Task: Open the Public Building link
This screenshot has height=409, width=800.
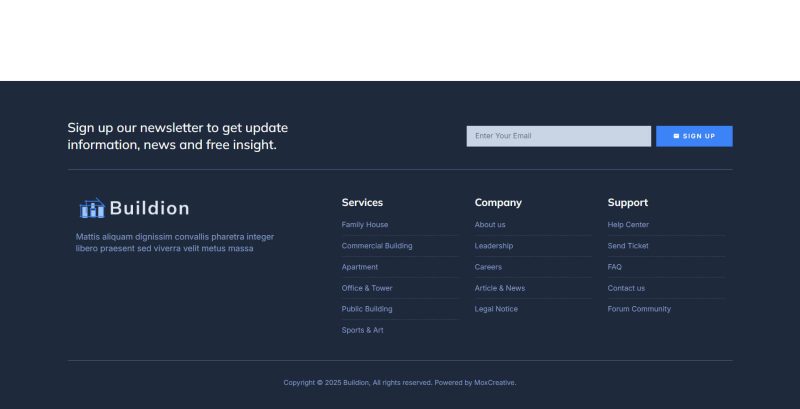Action: point(367,309)
